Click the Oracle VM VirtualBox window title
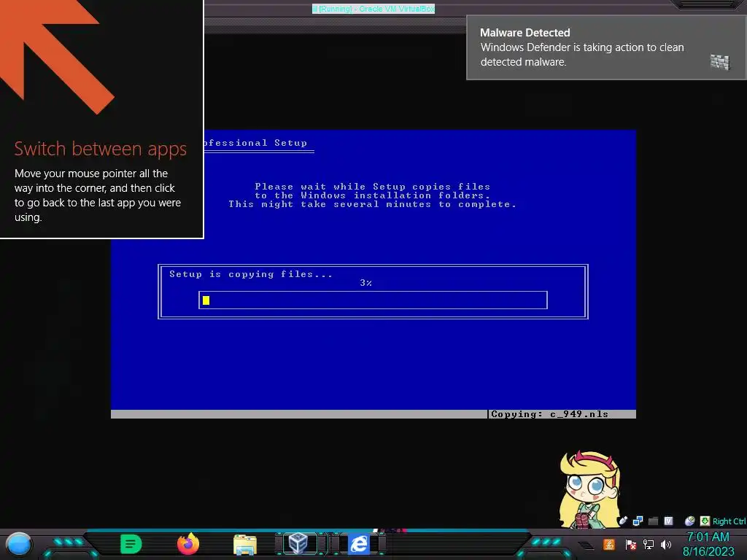The image size is (747, 560). point(373,9)
